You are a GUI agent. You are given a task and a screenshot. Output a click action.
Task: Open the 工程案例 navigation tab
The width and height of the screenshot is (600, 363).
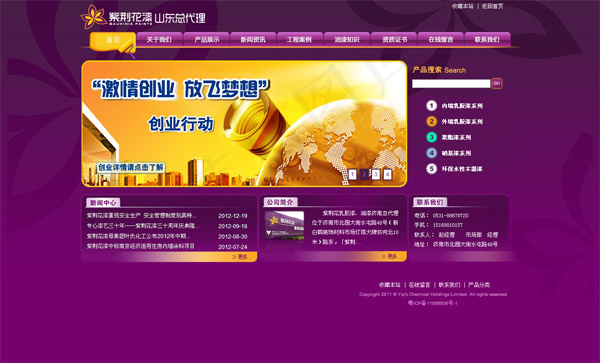click(300, 39)
